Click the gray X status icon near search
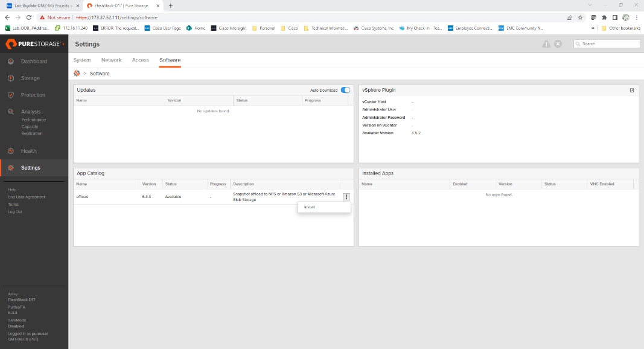Image resolution: width=644 pixels, height=349 pixels. [x=558, y=44]
